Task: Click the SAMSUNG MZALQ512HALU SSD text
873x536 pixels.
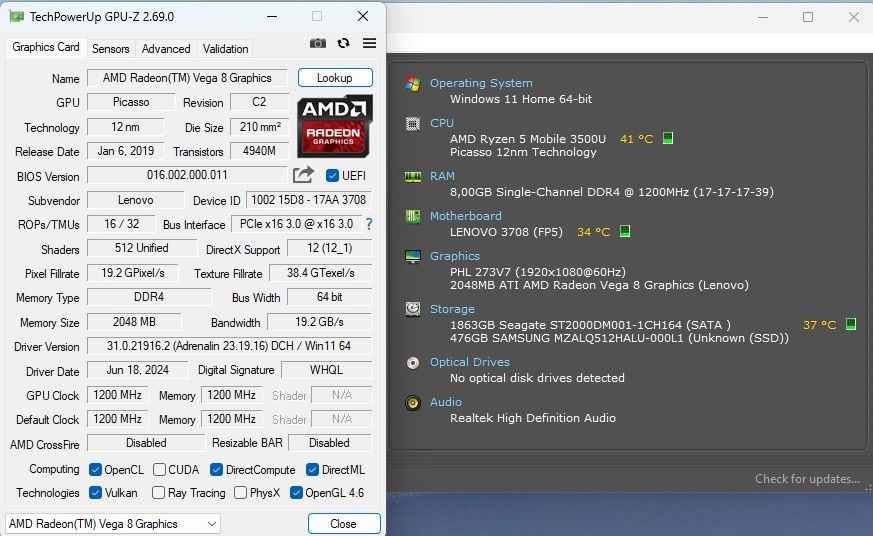Action: tap(619, 338)
